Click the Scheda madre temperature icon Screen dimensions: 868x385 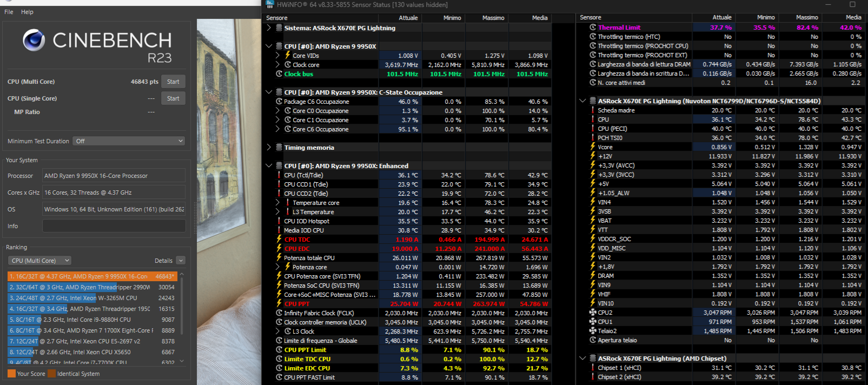click(593, 110)
